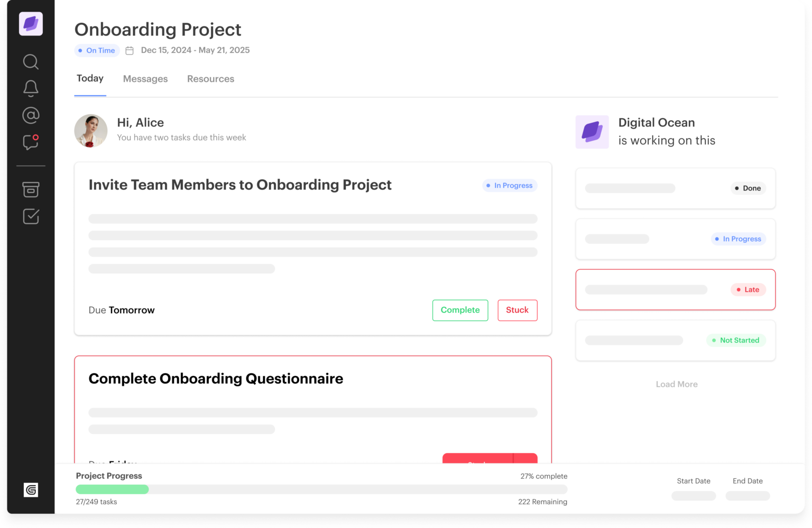The height and width of the screenshot is (528, 812).
Task: Open the calendar icon beside project dates
Action: pos(130,50)
